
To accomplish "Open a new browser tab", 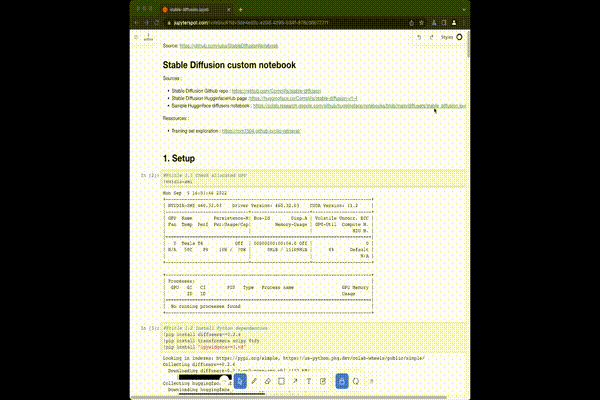I will [240, 10].
